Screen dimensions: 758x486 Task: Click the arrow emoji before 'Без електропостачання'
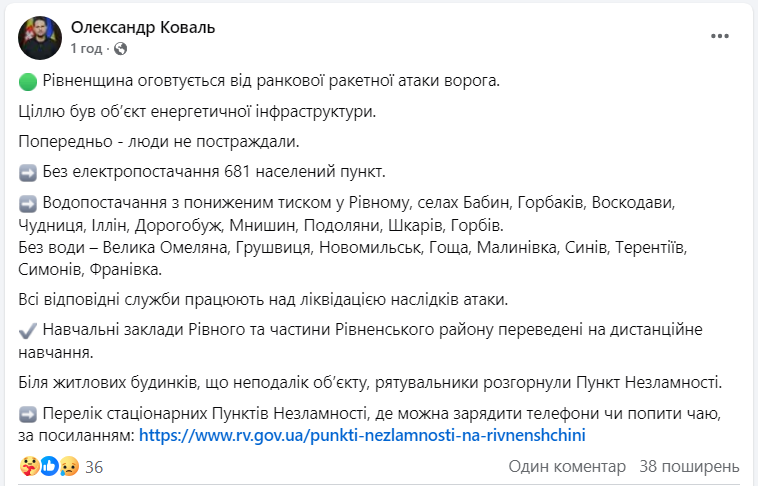[28, 171]
